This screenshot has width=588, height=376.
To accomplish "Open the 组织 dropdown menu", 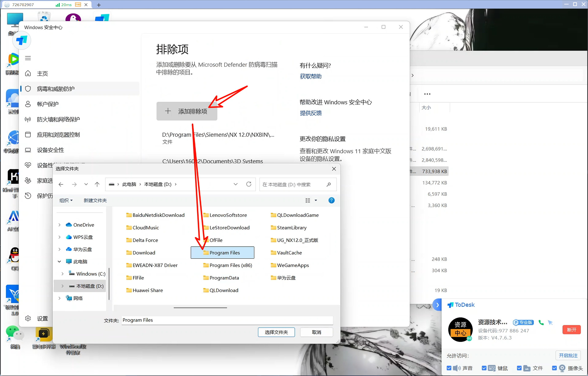I will tap(66, 200).
